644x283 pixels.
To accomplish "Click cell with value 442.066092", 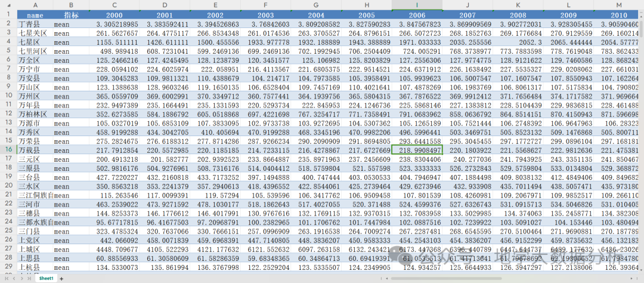I will 114,239.
